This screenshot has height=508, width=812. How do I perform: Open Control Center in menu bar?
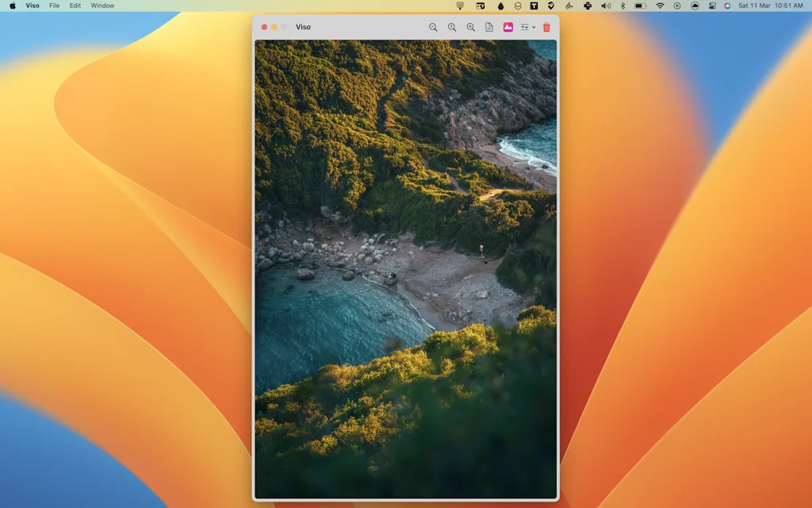712,6
